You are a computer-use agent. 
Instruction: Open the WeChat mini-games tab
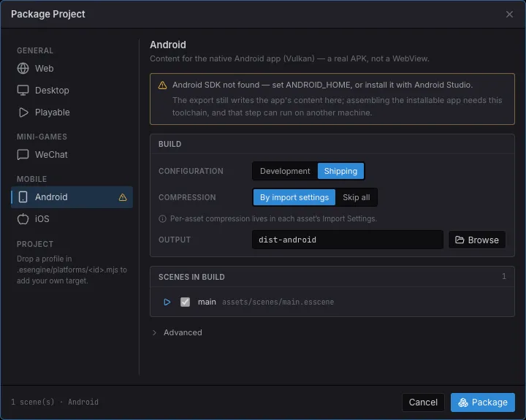click(72, 155)
